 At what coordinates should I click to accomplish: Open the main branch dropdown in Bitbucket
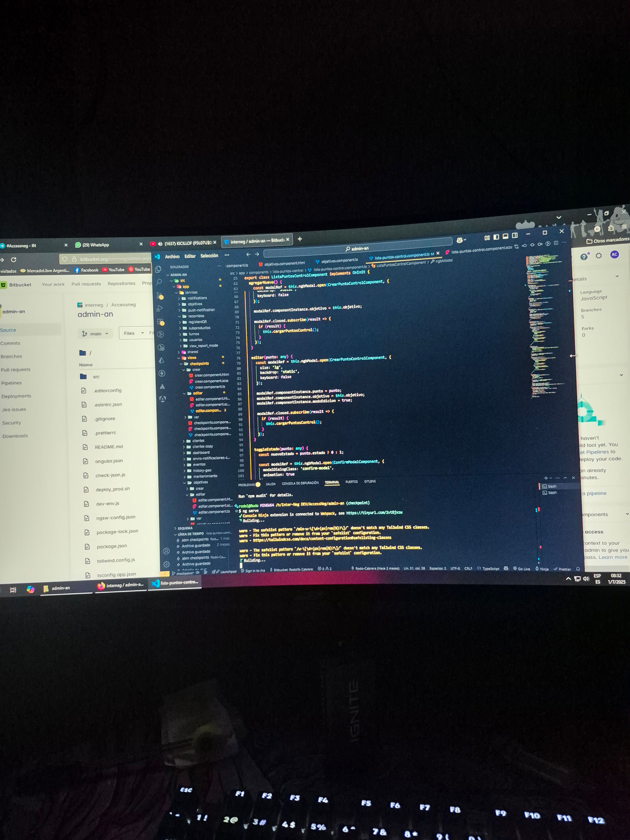point(95,333)
